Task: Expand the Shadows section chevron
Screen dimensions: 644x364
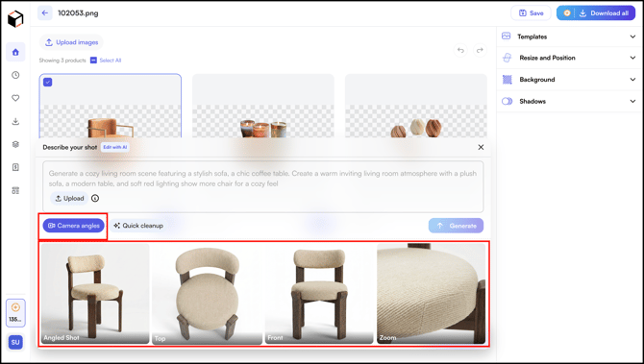Action: (632, 102)
